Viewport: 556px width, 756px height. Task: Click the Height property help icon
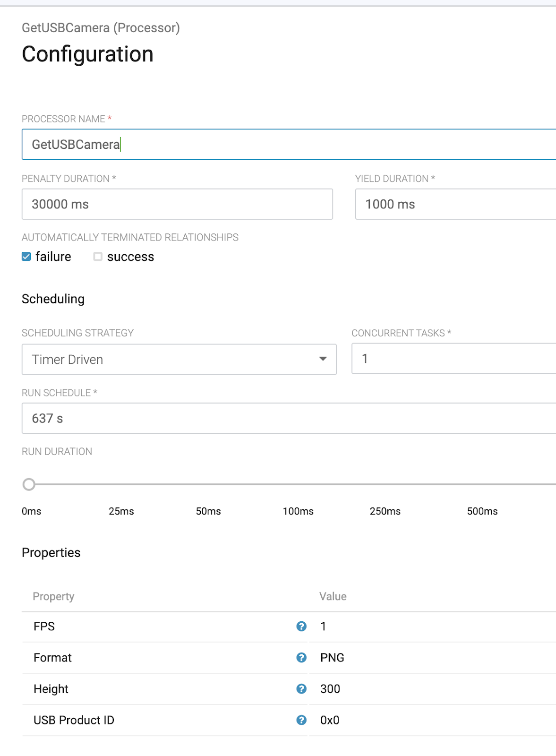point(301,689)
